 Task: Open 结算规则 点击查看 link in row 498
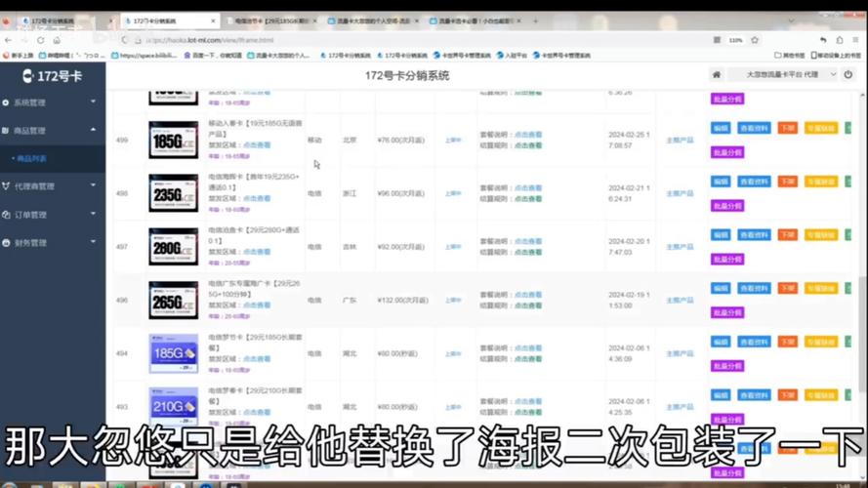pos(528,199)
